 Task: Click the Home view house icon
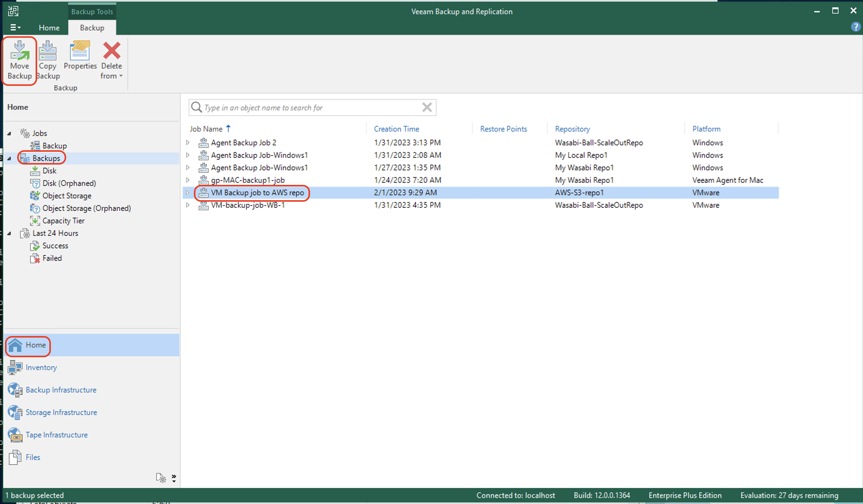tap(15, 345)
